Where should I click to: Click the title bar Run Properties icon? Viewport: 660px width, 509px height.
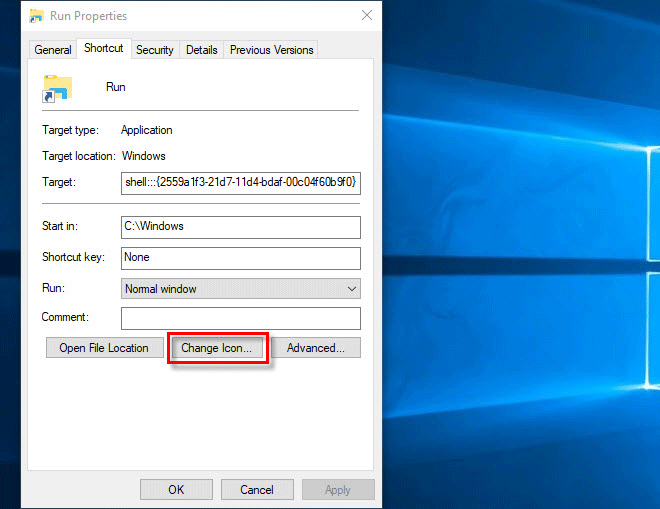[x=37, y=16]
